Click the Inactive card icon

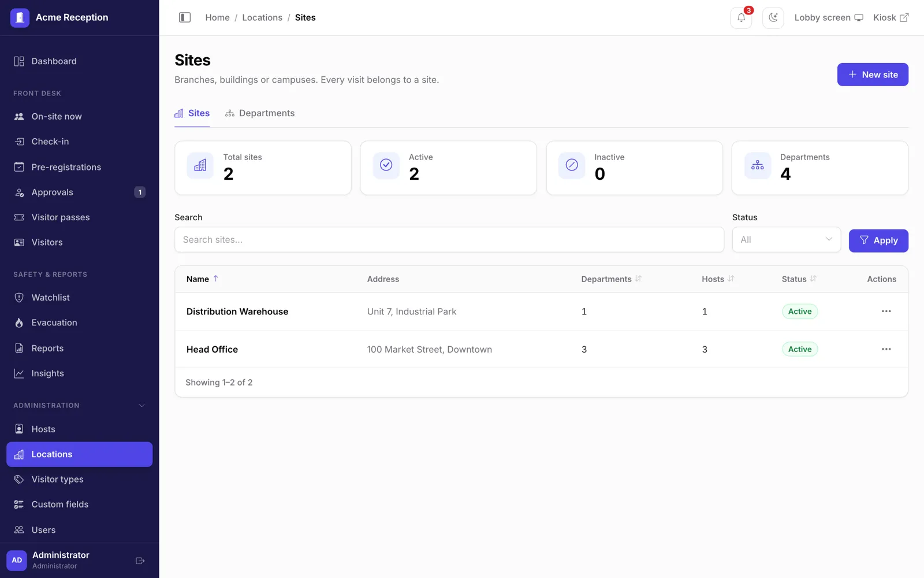click(x=572, y=165)
